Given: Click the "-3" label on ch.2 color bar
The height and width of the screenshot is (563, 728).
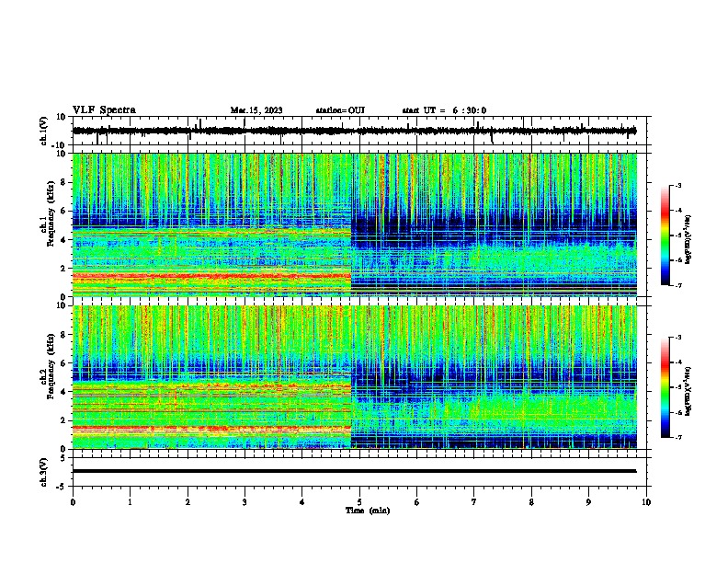Looking at the screenshot, I should coord(677,338).
